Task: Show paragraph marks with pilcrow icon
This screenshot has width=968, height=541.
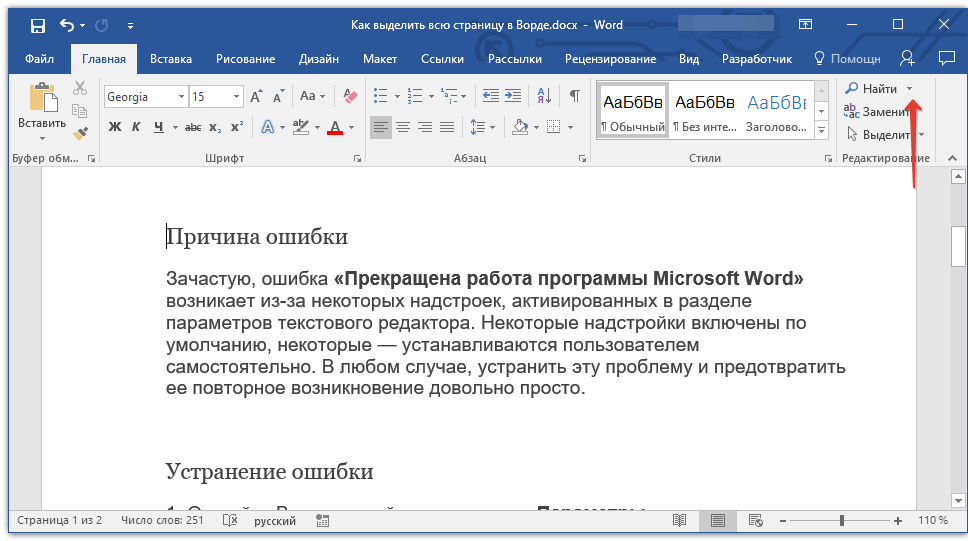Action: [x=574, y=96]
